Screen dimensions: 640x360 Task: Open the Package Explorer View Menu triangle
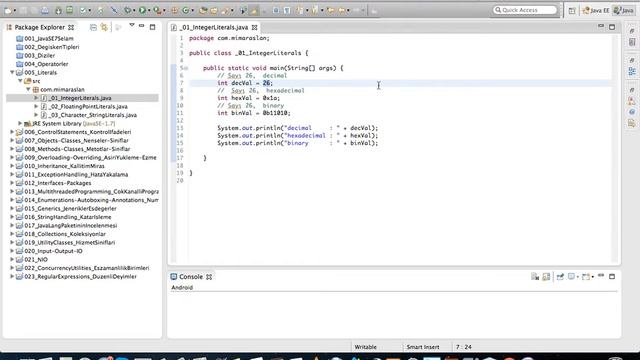[x=132, y=26]
